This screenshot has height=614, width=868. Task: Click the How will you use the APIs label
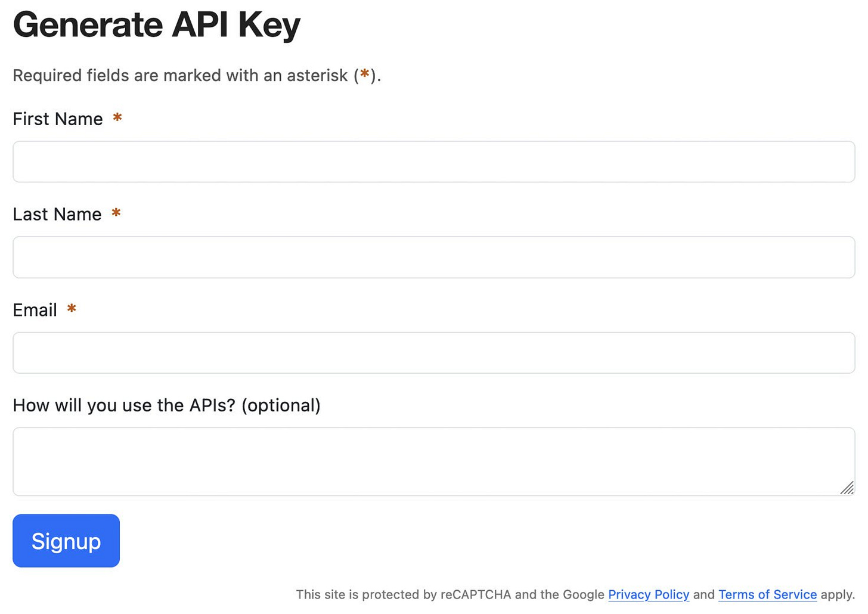coord(119,405)
